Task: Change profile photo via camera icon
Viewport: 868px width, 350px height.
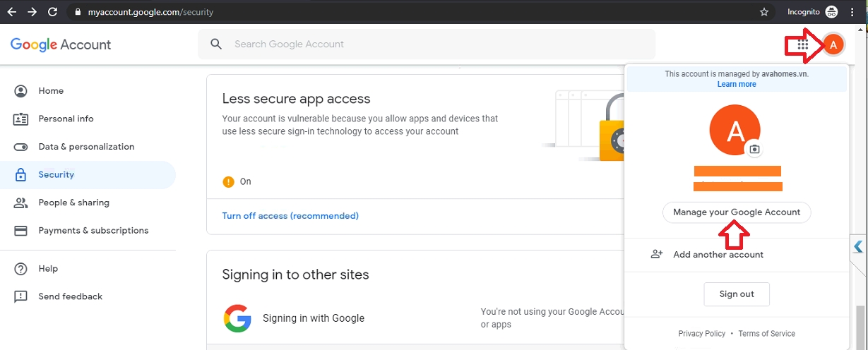Action: pos(754,149)
